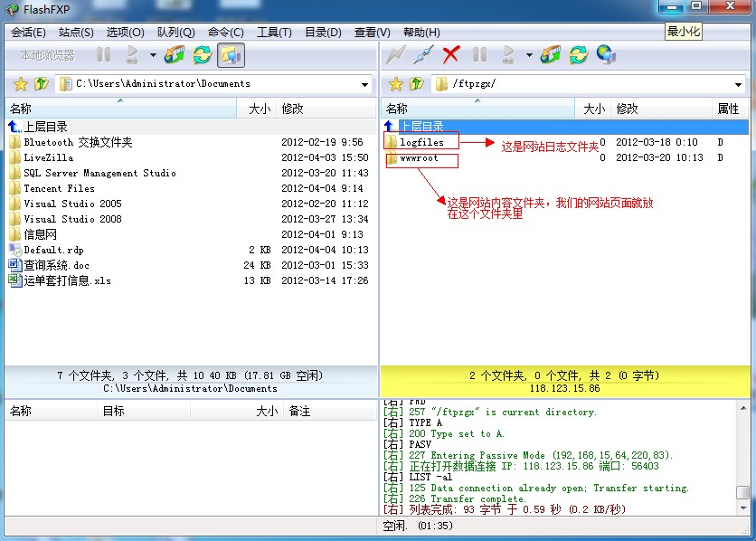
Task: Expand the local path dropdown
Action: [365, 84]
